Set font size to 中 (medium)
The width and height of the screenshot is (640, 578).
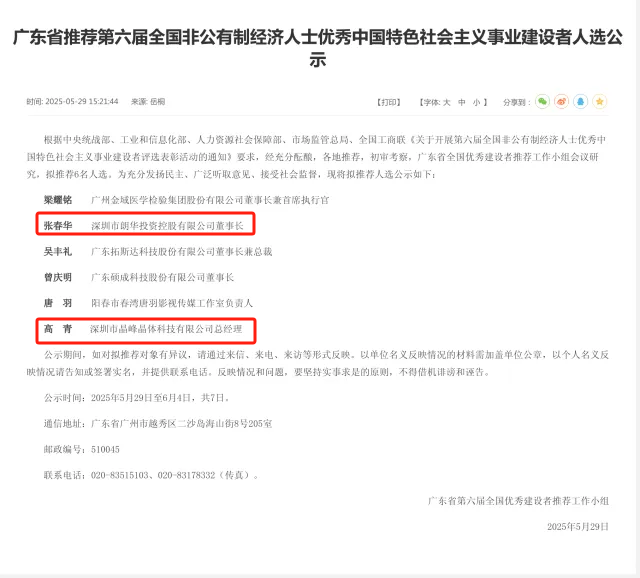tap(461, 102)
